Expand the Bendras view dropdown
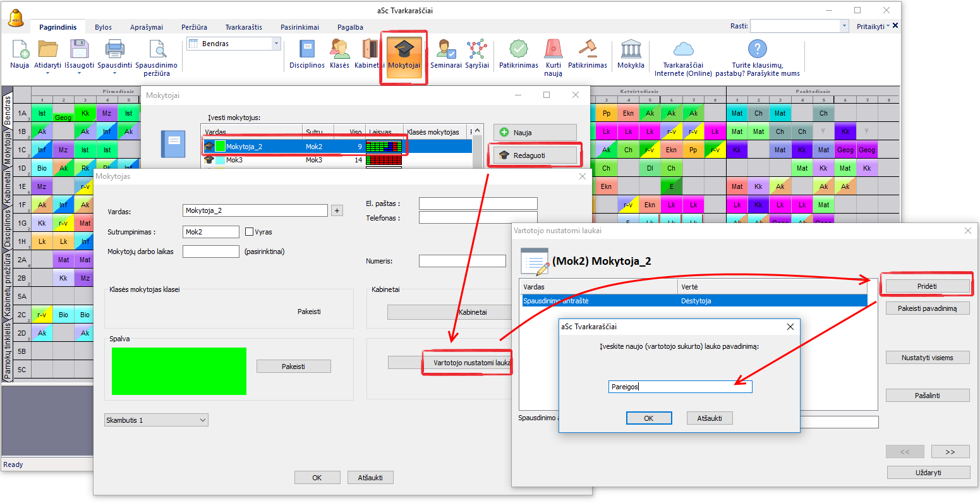The height and width of the screenshot is (503, 980). click(275, 44)
